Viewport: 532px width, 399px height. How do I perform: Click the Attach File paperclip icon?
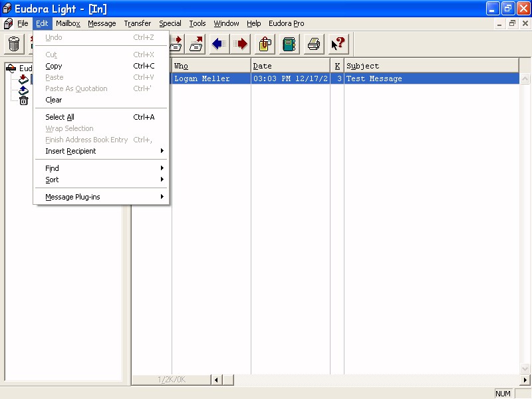[x=265, y=44]
